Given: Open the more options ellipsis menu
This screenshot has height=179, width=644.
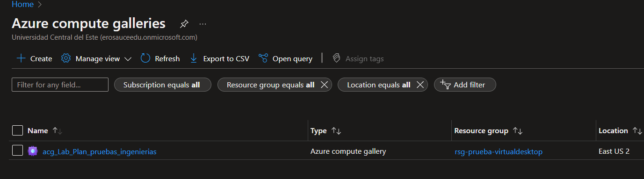Looking at the screenshot, I should (x=203, y=23).
